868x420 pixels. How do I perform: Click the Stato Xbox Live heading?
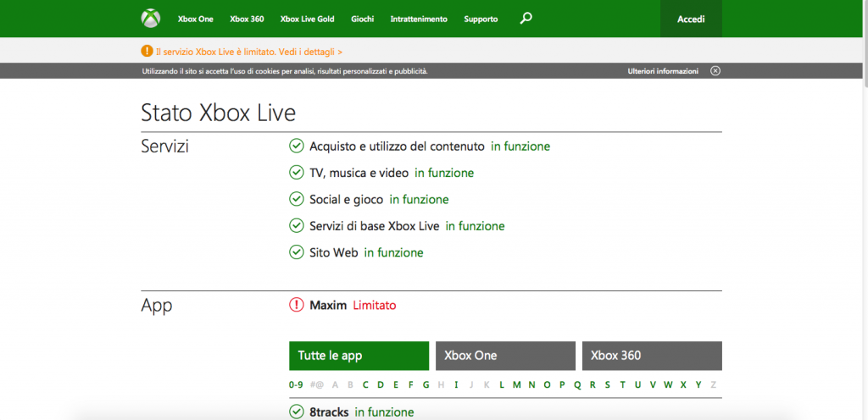[x=218, y=113]
